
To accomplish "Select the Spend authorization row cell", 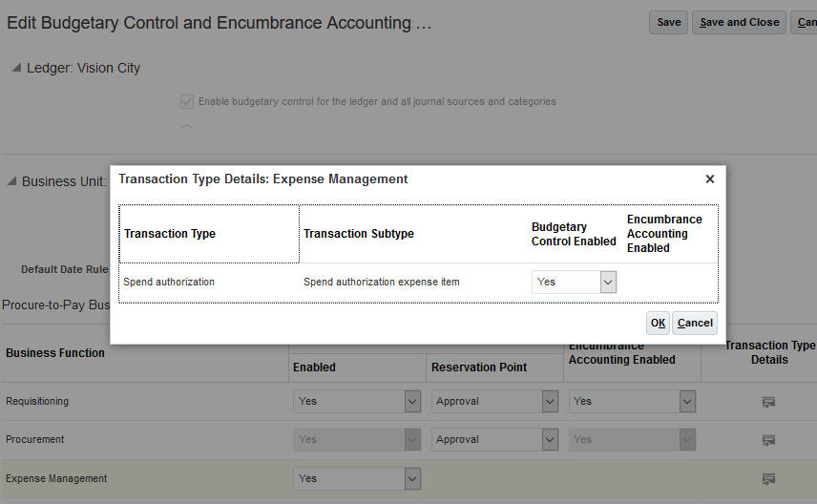I will [x=169, y=282].
